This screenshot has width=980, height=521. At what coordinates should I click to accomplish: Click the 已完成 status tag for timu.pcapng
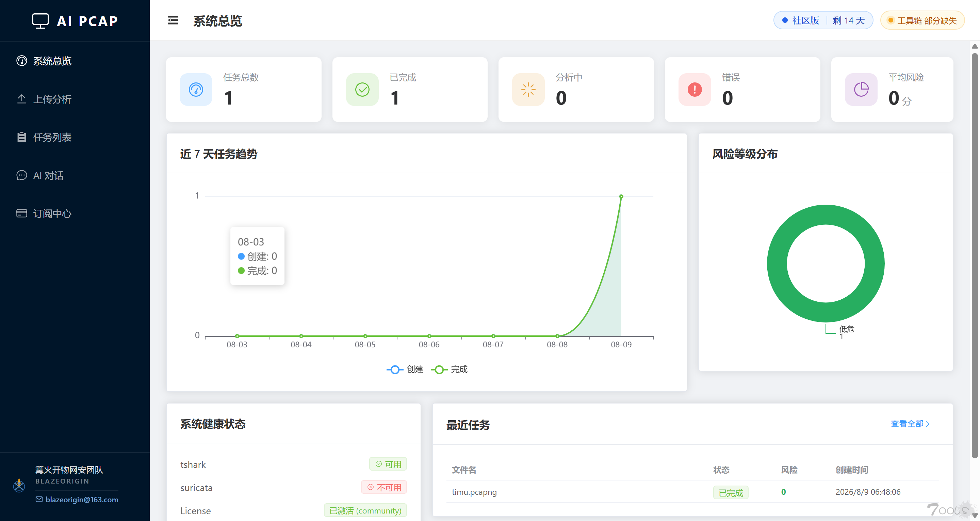pos(731,492)
